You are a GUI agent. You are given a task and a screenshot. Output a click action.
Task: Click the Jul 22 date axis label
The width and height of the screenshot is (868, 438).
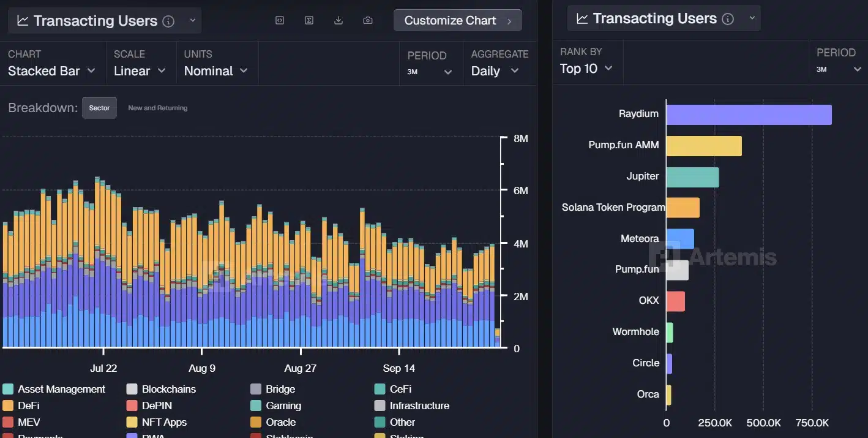point(103,369)
